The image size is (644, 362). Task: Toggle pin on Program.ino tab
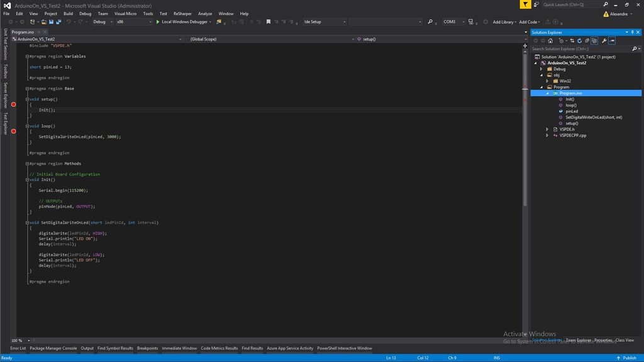click(38, 32)
